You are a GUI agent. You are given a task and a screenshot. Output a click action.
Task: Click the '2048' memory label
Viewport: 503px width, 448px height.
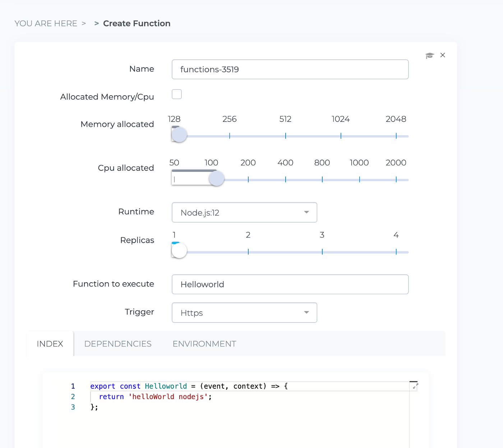(396, 119)
